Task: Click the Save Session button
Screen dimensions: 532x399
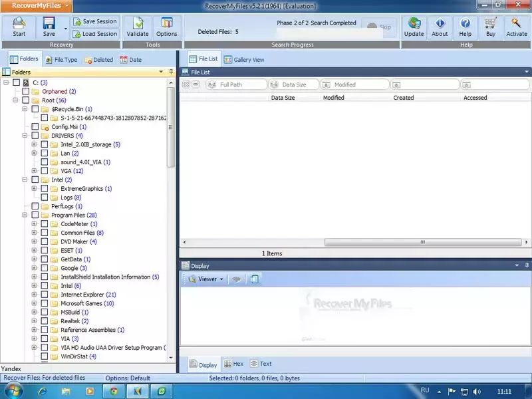Action: (95, 21)
